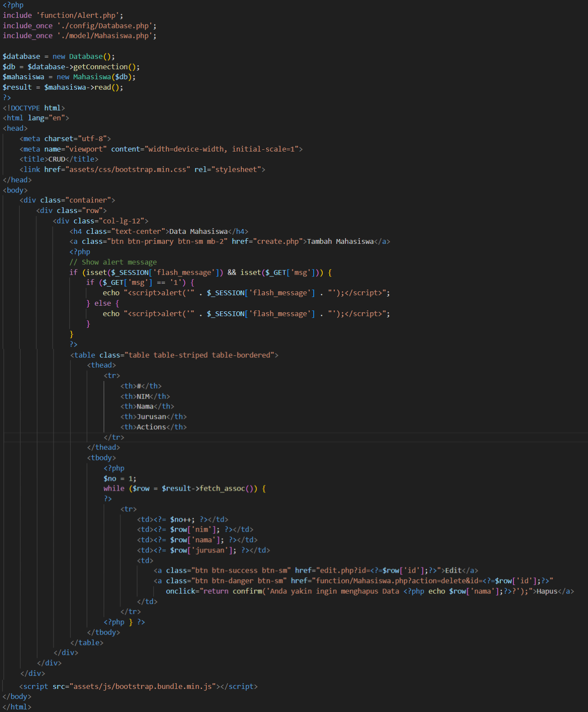Click the bootstrap.bundle.min.js script line
588x712 pixels.
(x=139, y=687)
